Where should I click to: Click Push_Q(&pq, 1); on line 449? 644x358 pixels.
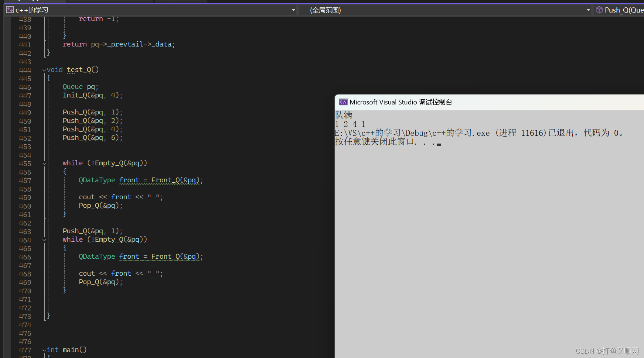point(92,112)
